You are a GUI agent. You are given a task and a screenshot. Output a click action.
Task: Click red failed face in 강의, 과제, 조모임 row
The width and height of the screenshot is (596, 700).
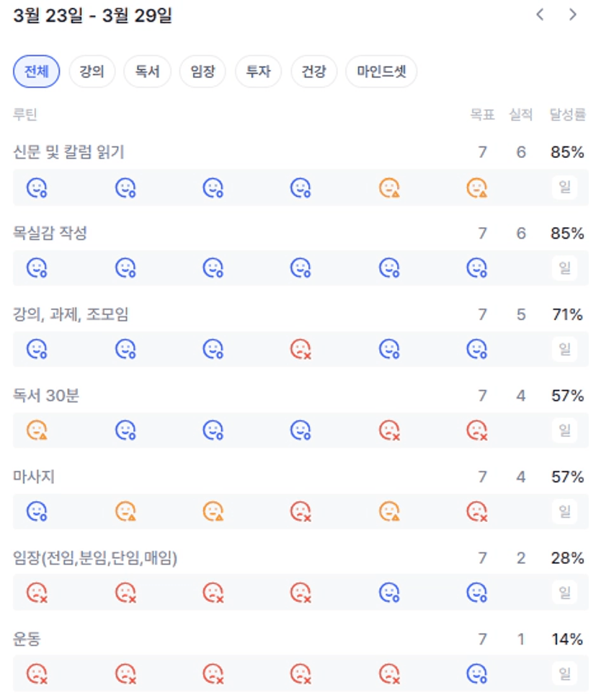(x=301, y=350)
